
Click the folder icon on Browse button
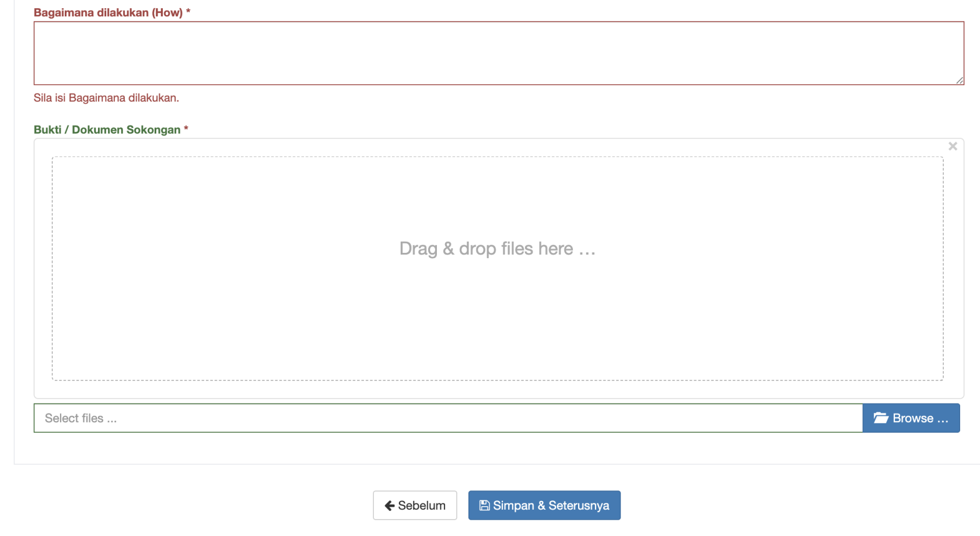(881, 418)
